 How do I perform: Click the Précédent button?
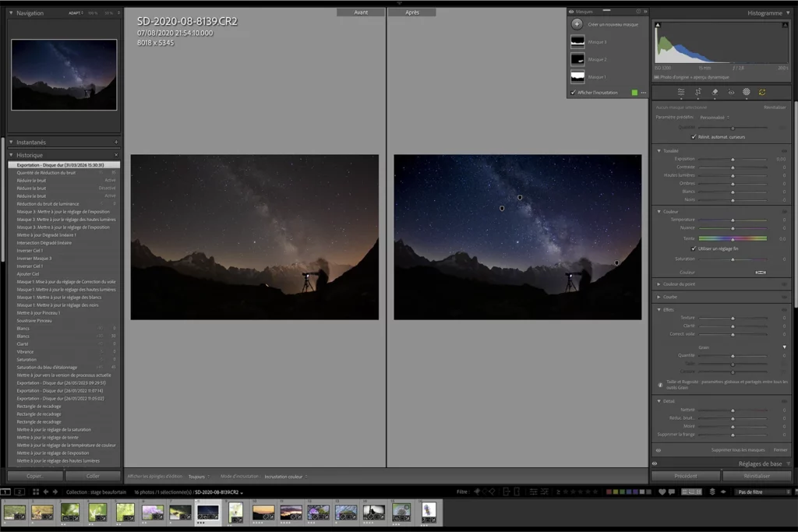(686, 476)
